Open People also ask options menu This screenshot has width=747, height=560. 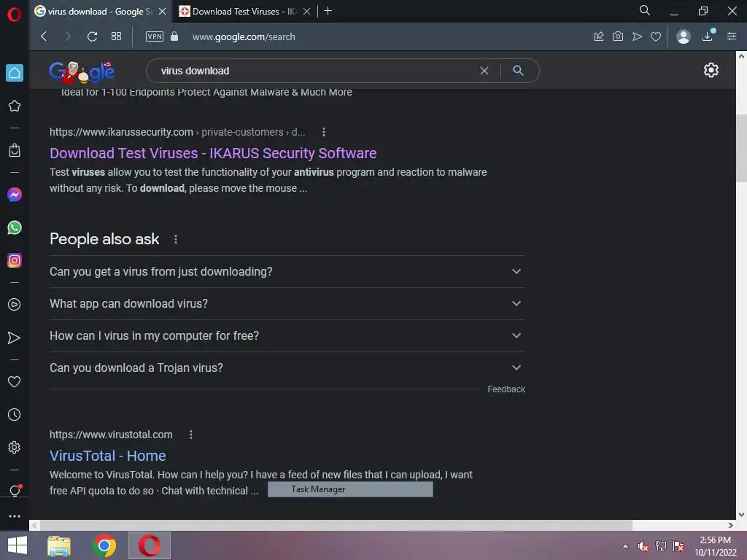click(x=176, y=239)
